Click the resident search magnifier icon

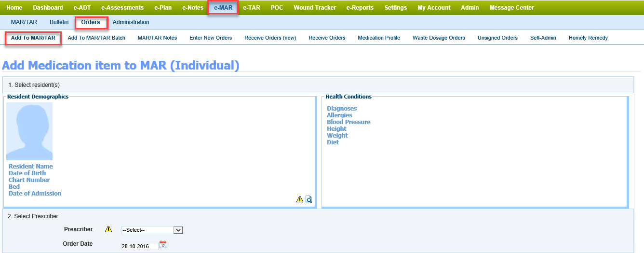point(309,199)
